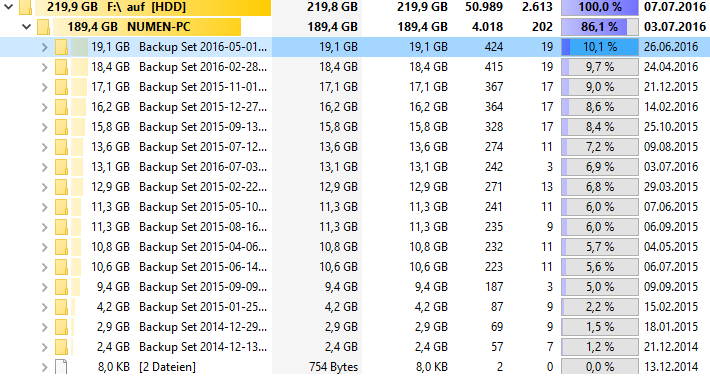The image size is (710, 378).
Task: Expand Backup Set 2014-12-29 folder
Action: tap(44, 327)
